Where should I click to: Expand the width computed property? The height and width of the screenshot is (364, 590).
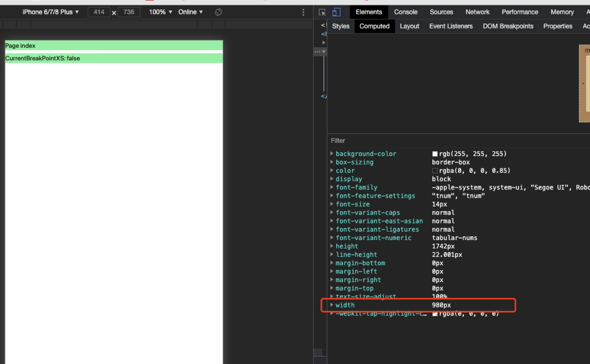(x=332, y=305)
